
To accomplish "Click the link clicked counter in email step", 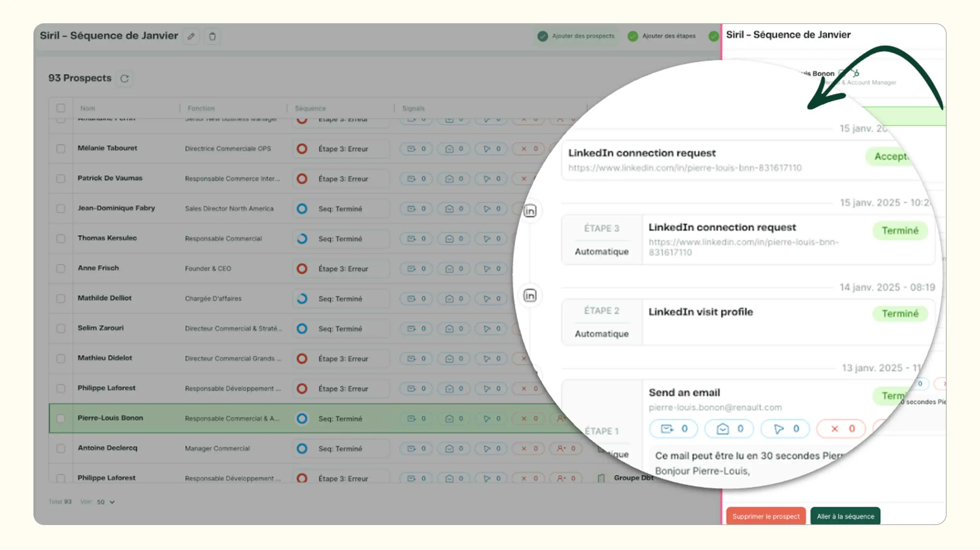I will (x=785, y=429).
